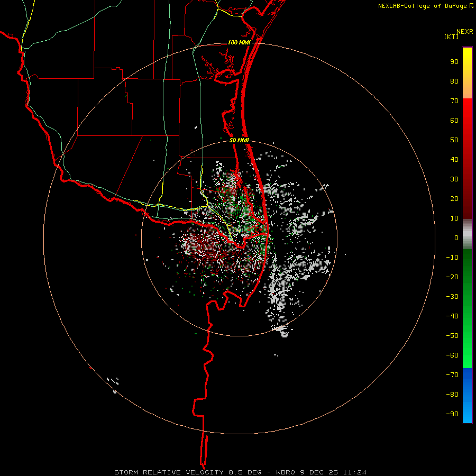Click the blue bottom segment of color bar
Image resolution: width=476 pixels, height=476 pixels.
tap(467, 396)
